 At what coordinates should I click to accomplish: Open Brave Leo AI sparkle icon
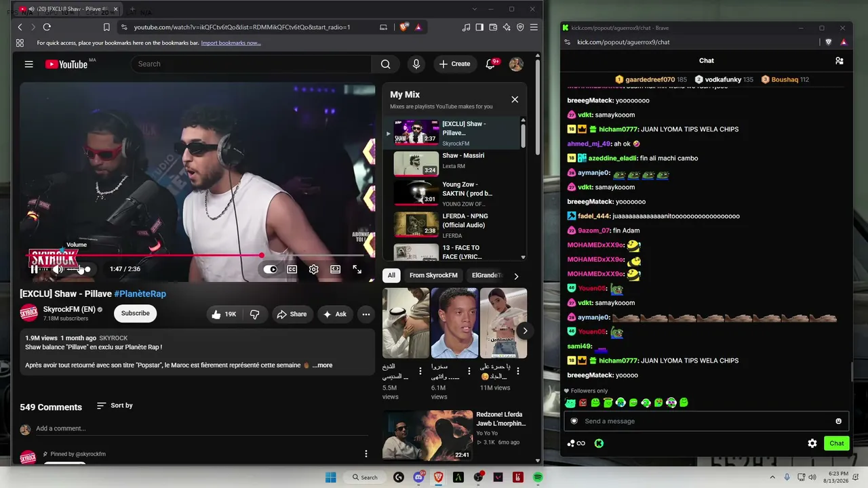[x=507, y=27]
